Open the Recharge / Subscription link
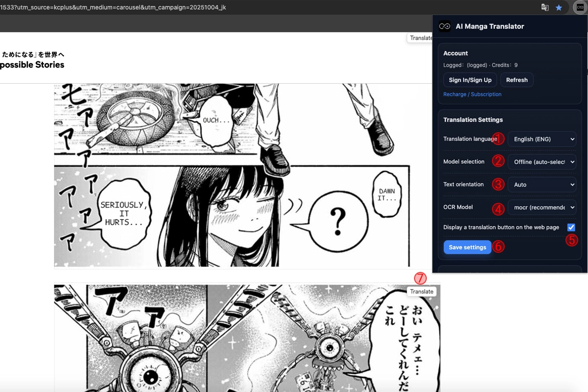This screenshot has width=588, height=392. coord(472,94)
